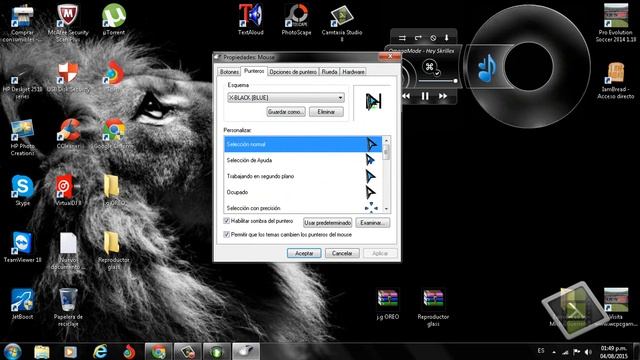Select the Selección de Ayuda pointer row
Screen dimensions: 640x360
click(x=303, y=160)
